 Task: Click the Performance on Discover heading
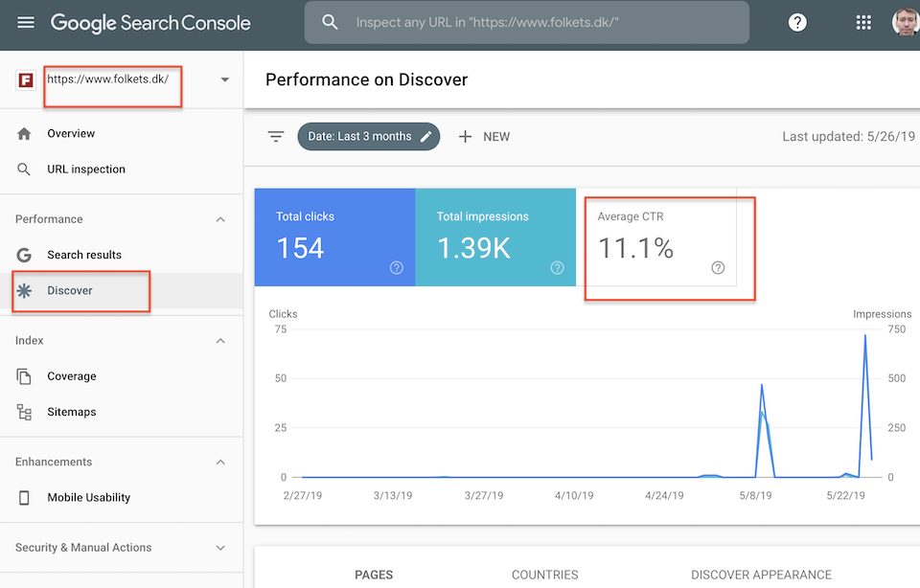(367, 79)
